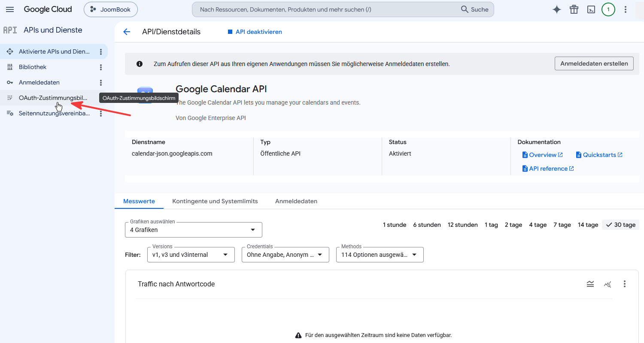Click the Anmeldedaten key icon
The height and width of the screenshot is (343, 644).
coord(10,82)
